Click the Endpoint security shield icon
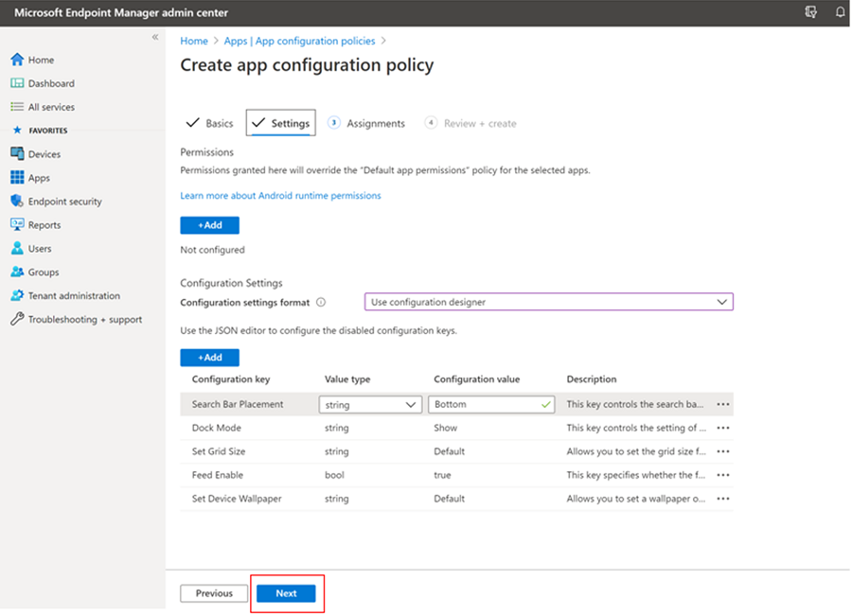852x616 pixels. click(x=17, y=201)
